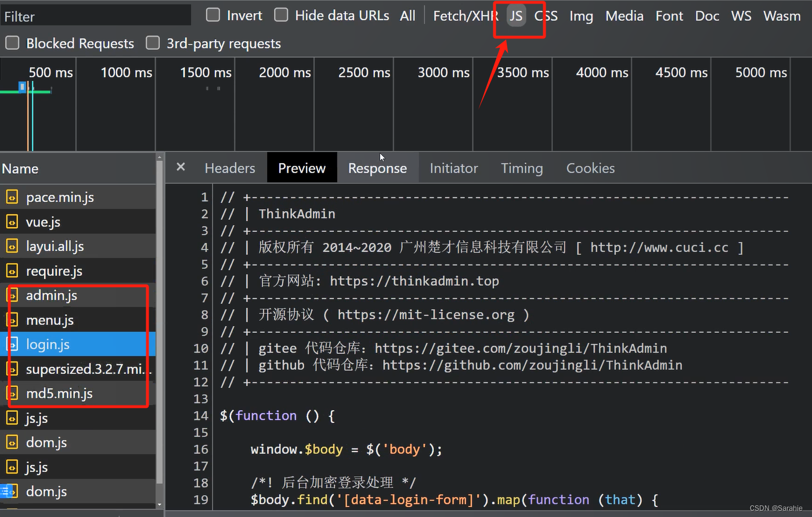Click the supersized.3.2.7 file icon
Screen dimensions: 812x517
pyautogui.click(x=12, y=369)
